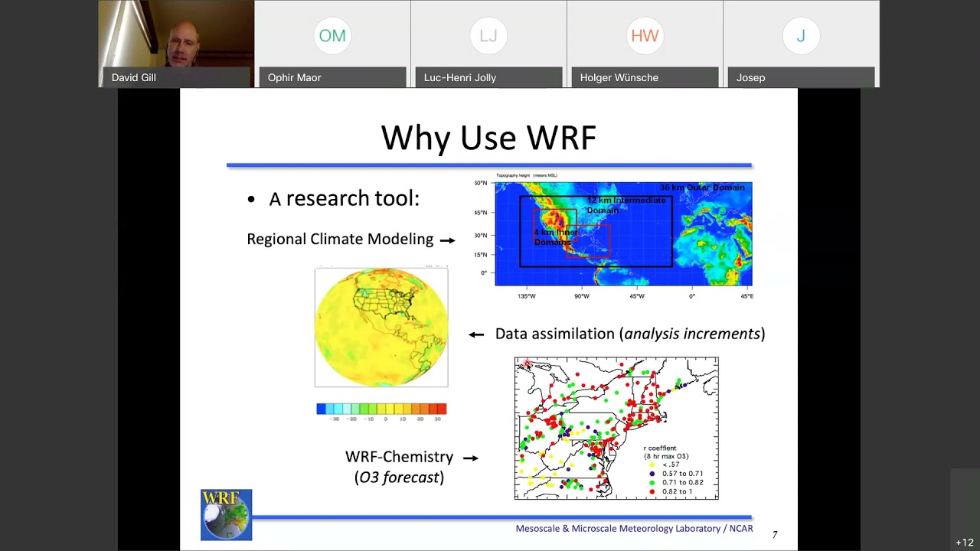Click the 'David Gill' name label

point(134,77)
